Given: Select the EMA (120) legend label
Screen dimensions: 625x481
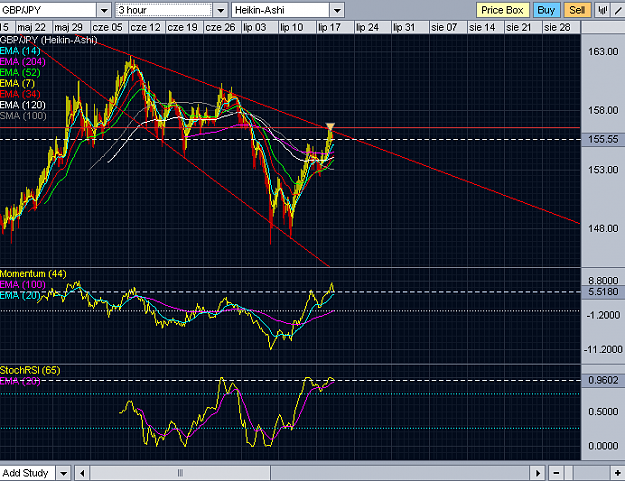Looking at the screenshot, I should click(23, 105).
